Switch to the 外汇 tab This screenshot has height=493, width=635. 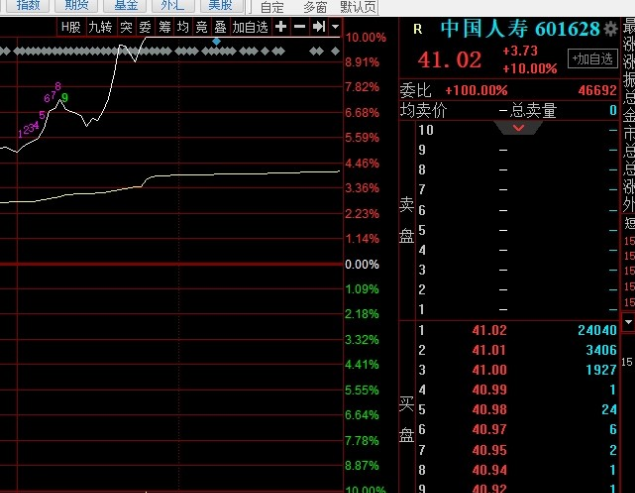(173, 6)
